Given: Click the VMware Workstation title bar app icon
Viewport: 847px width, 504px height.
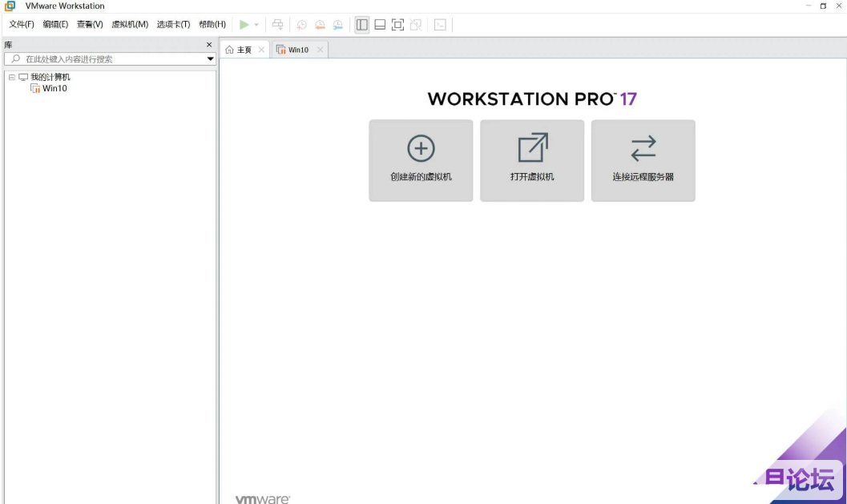Looking at the screenshot, I should [10, 6].
